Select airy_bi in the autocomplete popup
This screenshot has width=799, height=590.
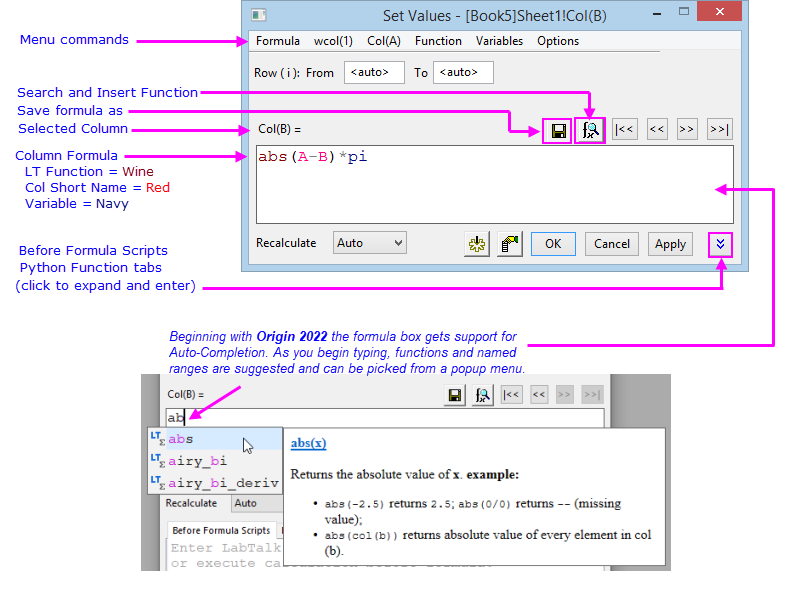(215, 461)
